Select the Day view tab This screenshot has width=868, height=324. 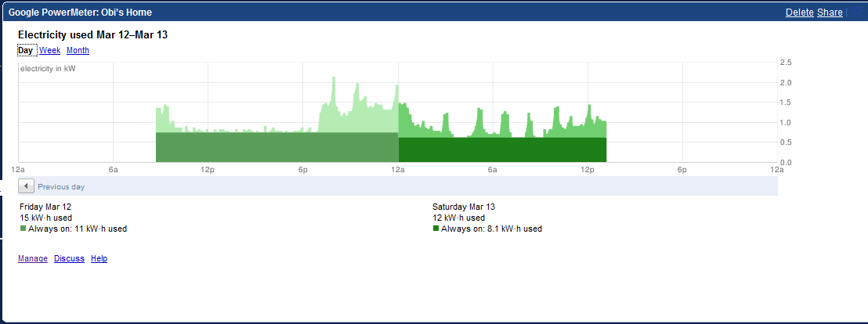pyautogui.click(x=26, y=50)
